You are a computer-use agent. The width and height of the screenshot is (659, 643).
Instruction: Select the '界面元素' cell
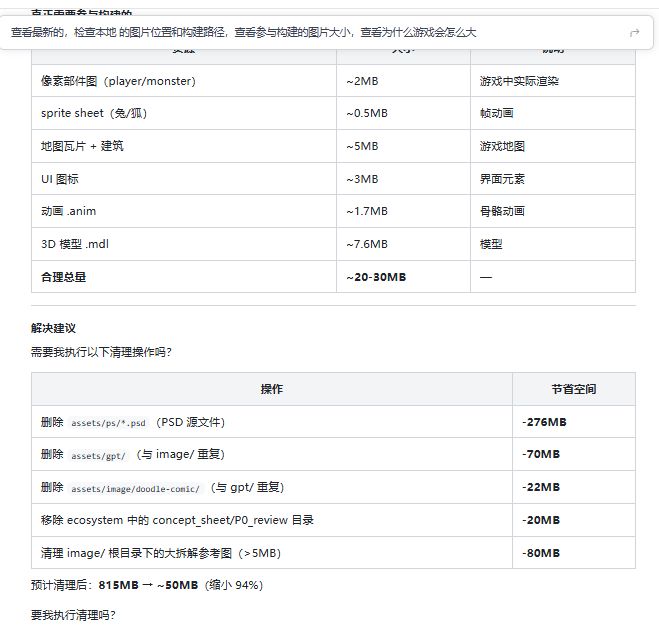[x=553, y=179]
